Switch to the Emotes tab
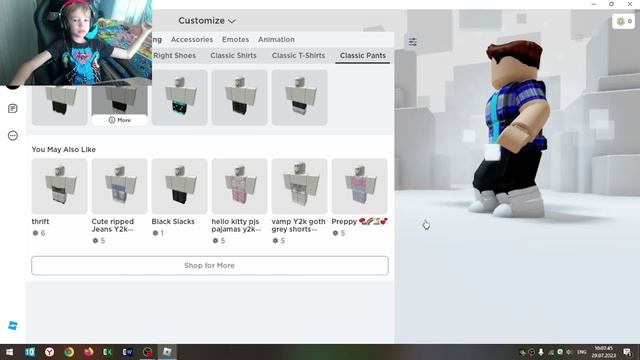 click(236, 39)
